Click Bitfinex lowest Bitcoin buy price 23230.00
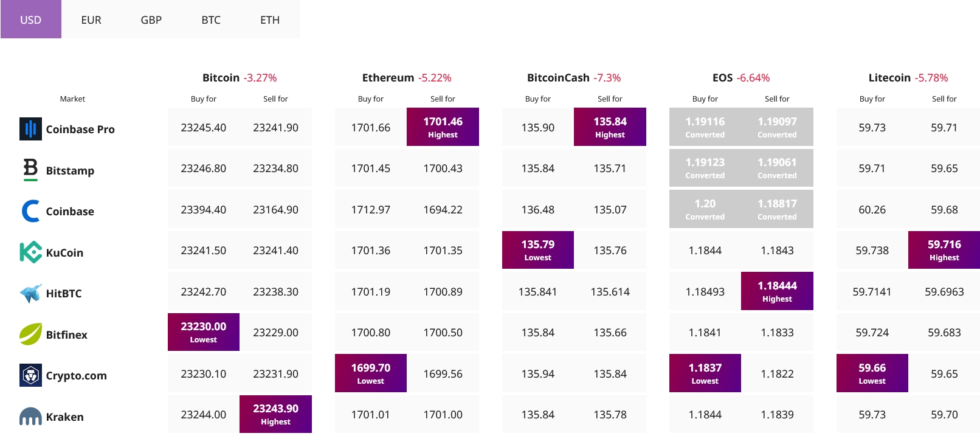980x436 pixels. click(x=204, y=332)
